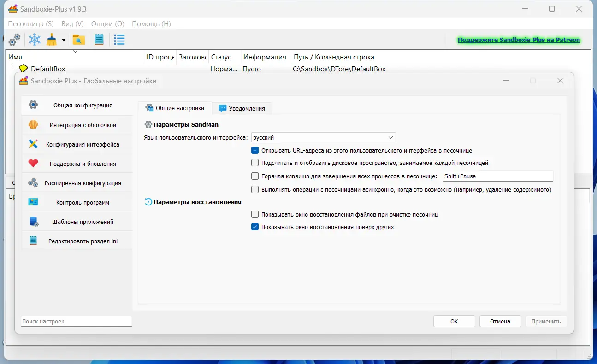Click the Статус column header in main window

click(x=225, y=57)
